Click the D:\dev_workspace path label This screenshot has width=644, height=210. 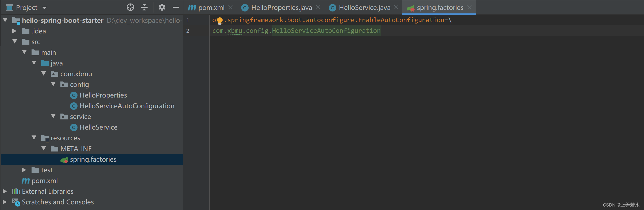pyautogui.click(x=144, y=20)
